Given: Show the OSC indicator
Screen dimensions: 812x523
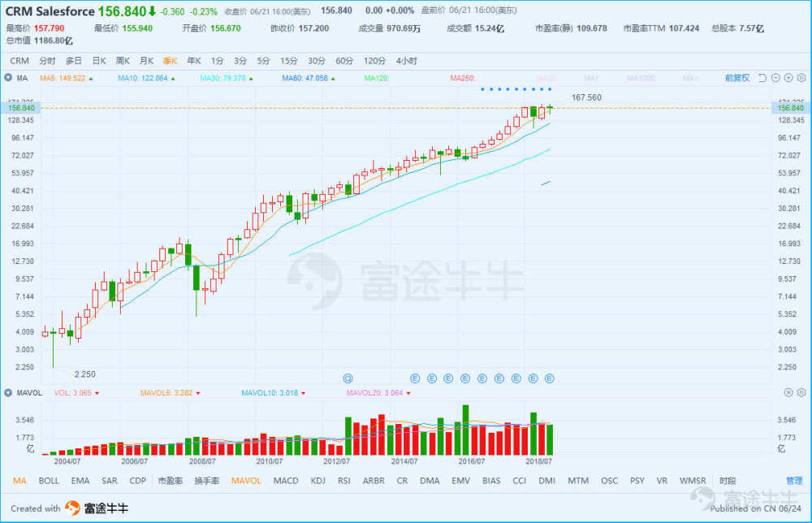Looking at the screenshot, I should tap(610, 481).
